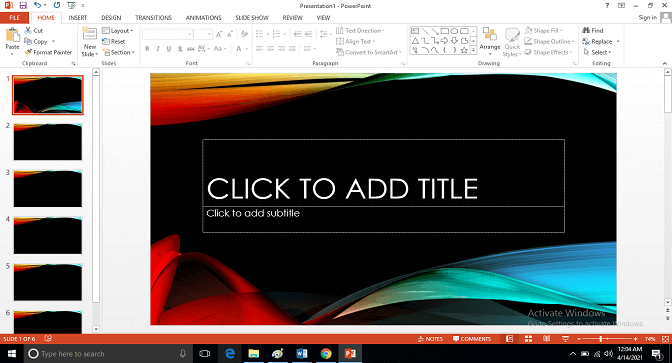
Task: Open the FILE tab
Action: [15, 18]
